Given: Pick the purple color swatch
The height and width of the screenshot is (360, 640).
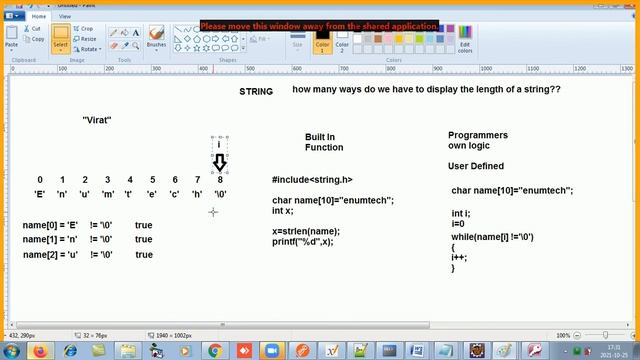Looking at the screenshot, I should coord(450,29).
